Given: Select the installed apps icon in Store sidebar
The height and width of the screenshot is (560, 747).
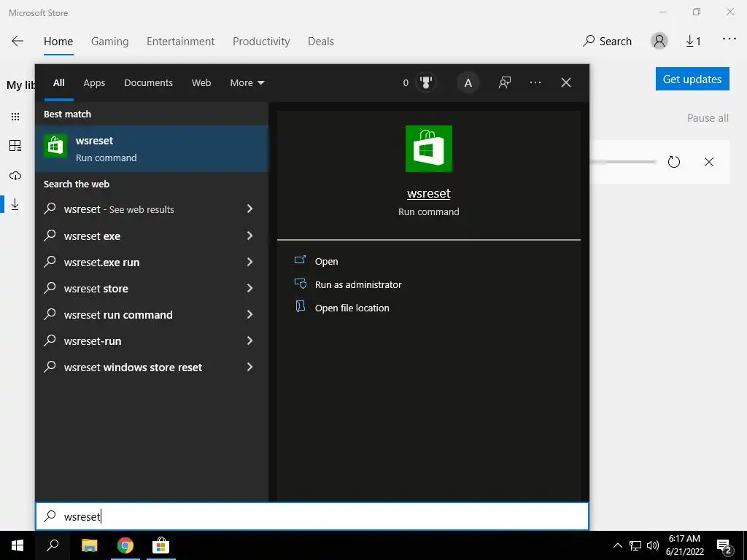Looking at the screenshot, I should point(15,146).
